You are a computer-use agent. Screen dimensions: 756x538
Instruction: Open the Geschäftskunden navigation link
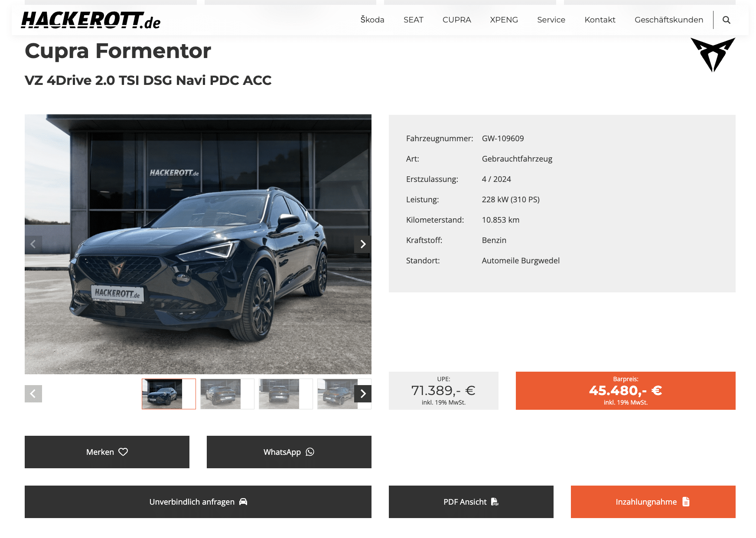[x=668, y=20]
